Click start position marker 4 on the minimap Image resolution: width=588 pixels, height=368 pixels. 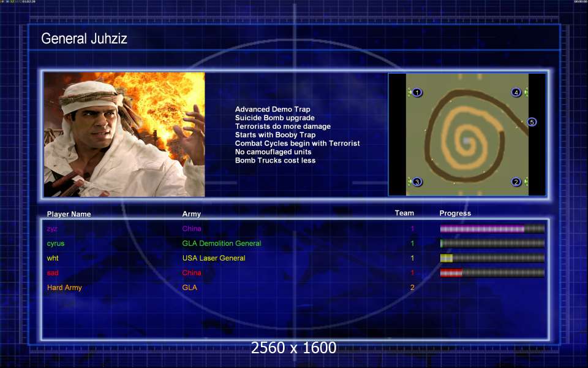pyautogui.click(x=516, y=93)
